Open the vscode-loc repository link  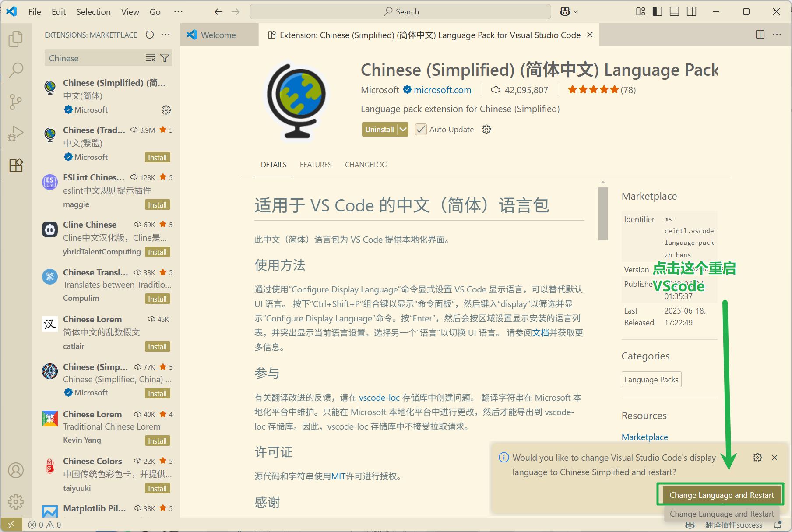379,398
